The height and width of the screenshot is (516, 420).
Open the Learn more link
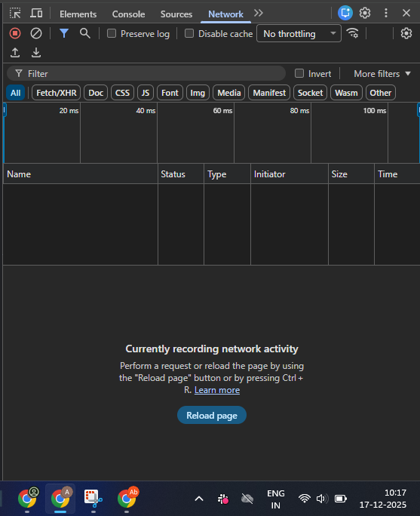click(216, 390)
